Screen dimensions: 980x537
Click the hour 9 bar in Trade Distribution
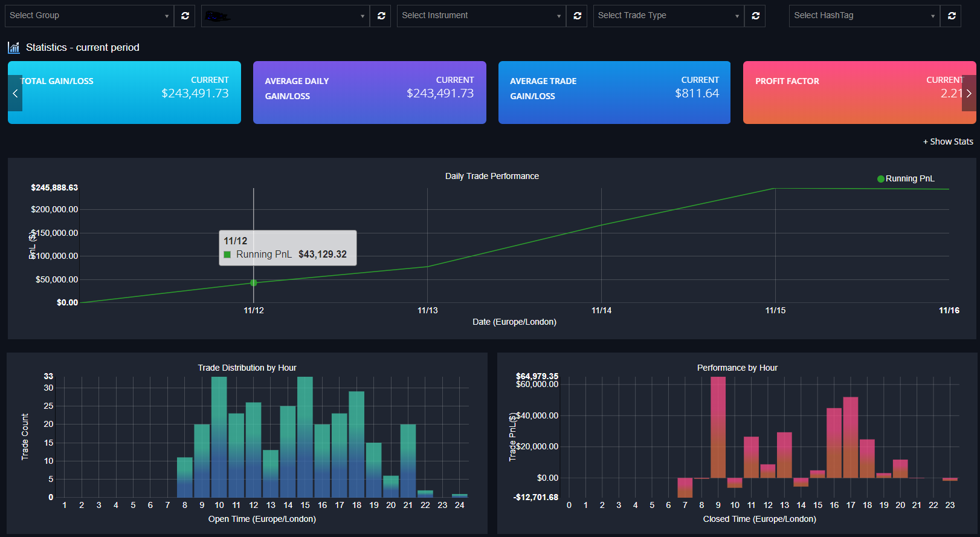(x=202, y=461)
